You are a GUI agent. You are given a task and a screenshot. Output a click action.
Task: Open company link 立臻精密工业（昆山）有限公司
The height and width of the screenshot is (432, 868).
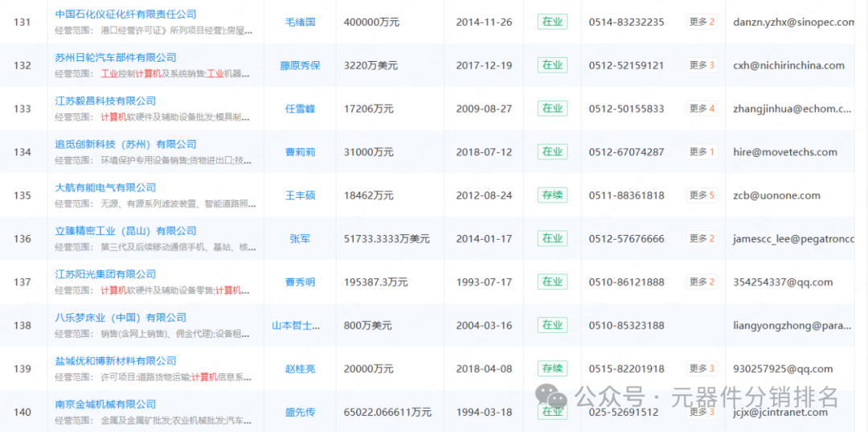(x=125, y=230)
